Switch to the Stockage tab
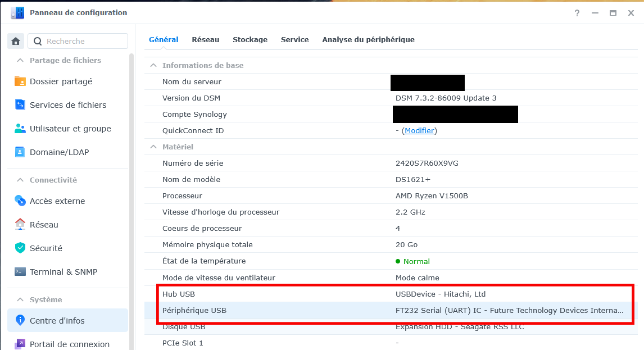644x350 pixels. [250, 39]
